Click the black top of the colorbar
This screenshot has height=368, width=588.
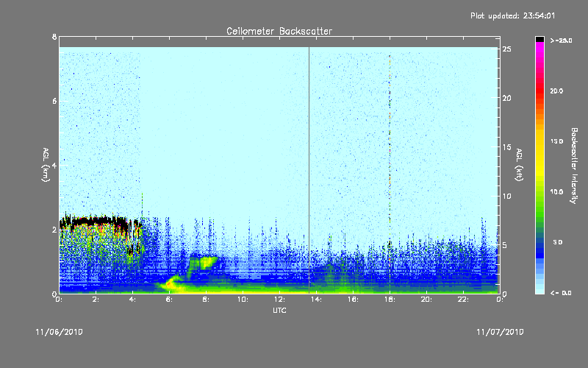(x=539, y=39)
